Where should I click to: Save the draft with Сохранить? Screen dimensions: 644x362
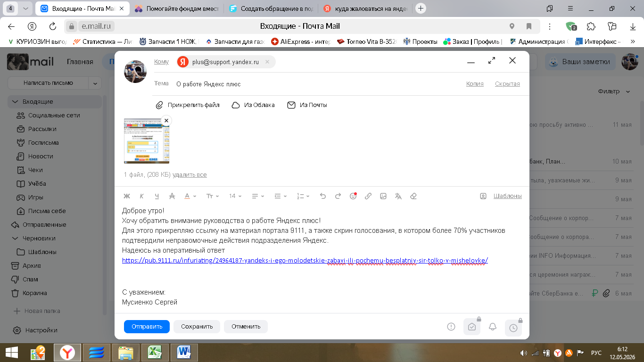coord(197,327)
